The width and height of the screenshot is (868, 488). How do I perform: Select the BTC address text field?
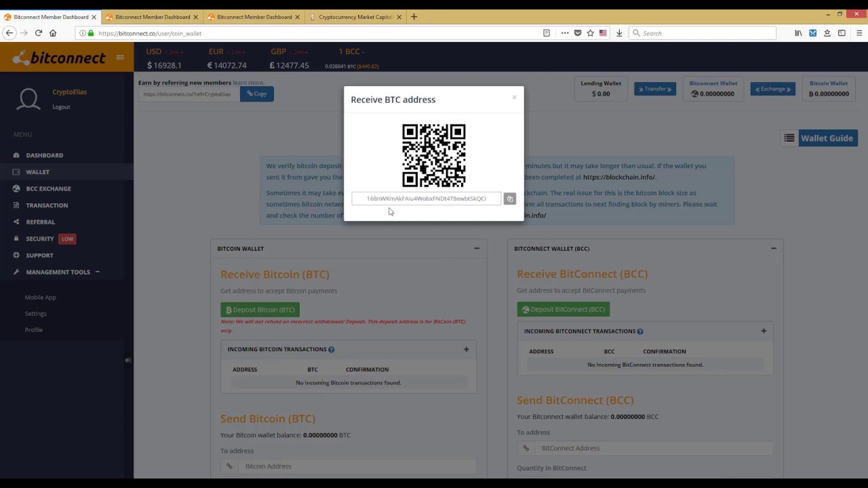click(x=427, y=199)
